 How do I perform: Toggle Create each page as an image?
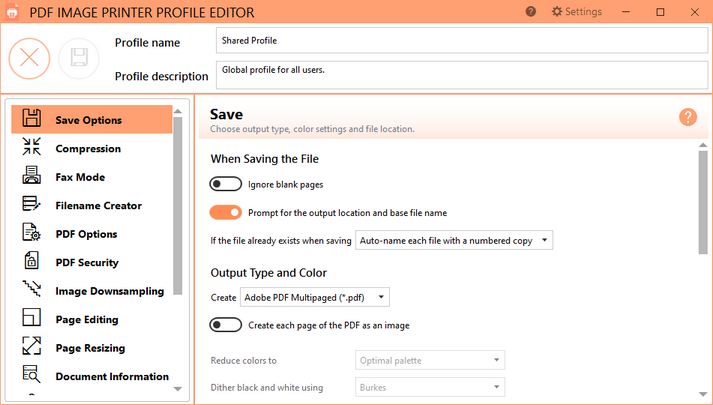226,325
